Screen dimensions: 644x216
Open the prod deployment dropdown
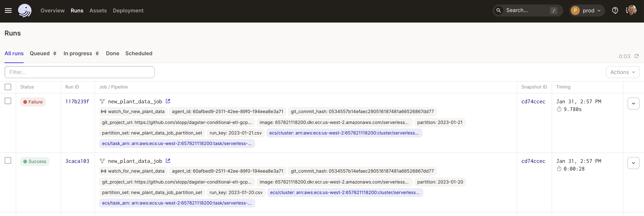pos(587,11)
